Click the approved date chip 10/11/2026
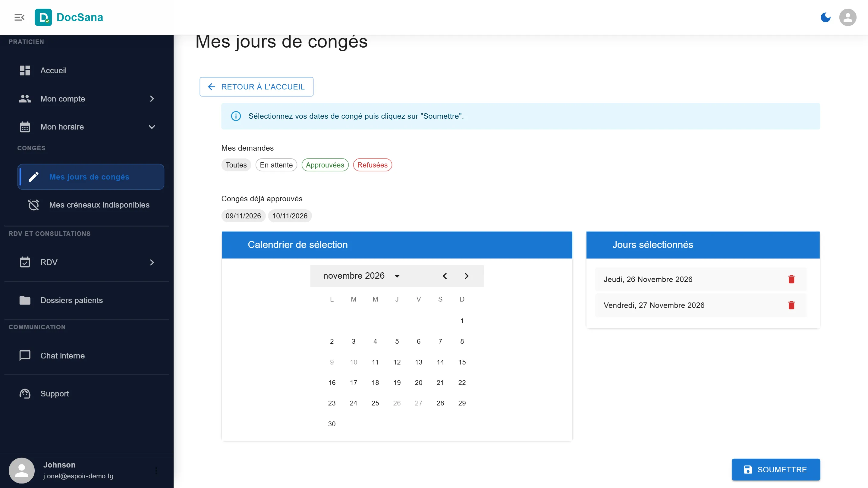This screenshot has height=488, width=868. [x=290, y=216]
